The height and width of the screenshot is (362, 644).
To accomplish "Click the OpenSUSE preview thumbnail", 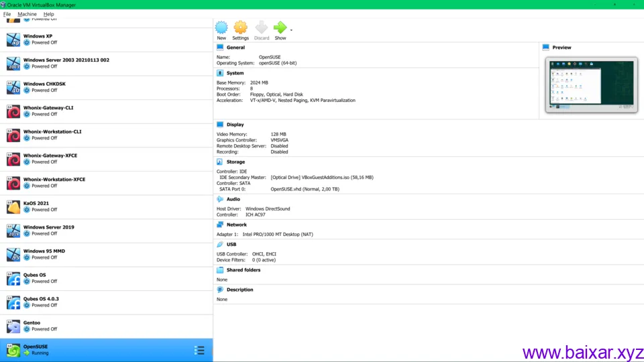I will pos(592,85).
